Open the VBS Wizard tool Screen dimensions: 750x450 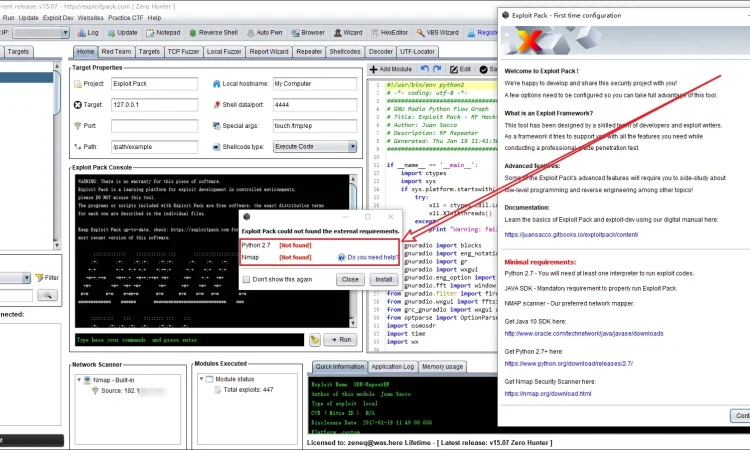click(438, 33)
